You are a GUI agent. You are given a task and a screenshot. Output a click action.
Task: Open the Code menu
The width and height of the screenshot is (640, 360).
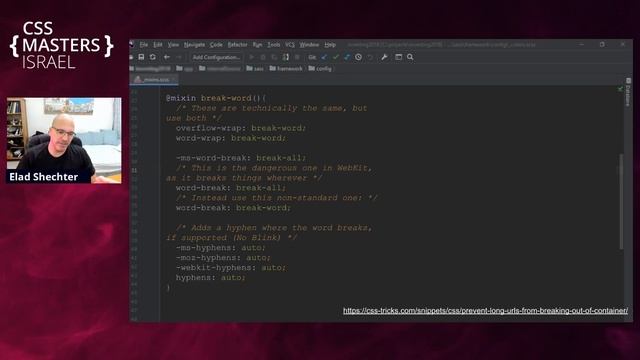[216, 44]
